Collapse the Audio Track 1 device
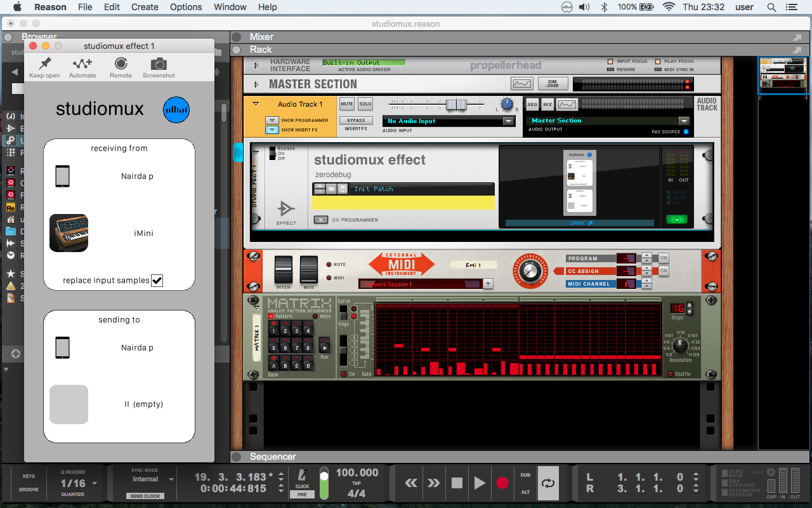The image size is (812, 508). 256,104
